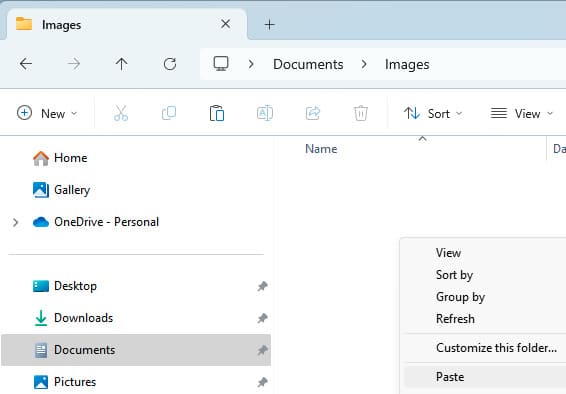Screen dimensions: 566x394
Task: Expand the OneDrive - Personal tree node
Action: (15, 222)
